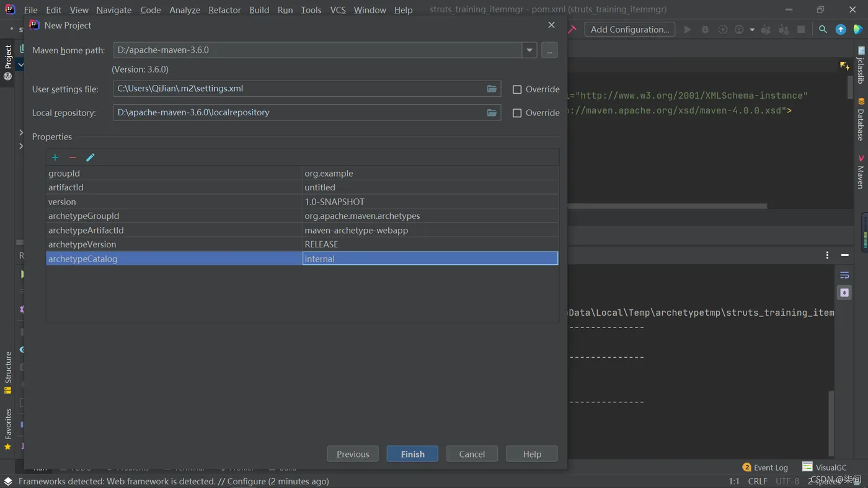Add a new Maven property with the plus icon
The image size is (868, 488).
point(55,157)
